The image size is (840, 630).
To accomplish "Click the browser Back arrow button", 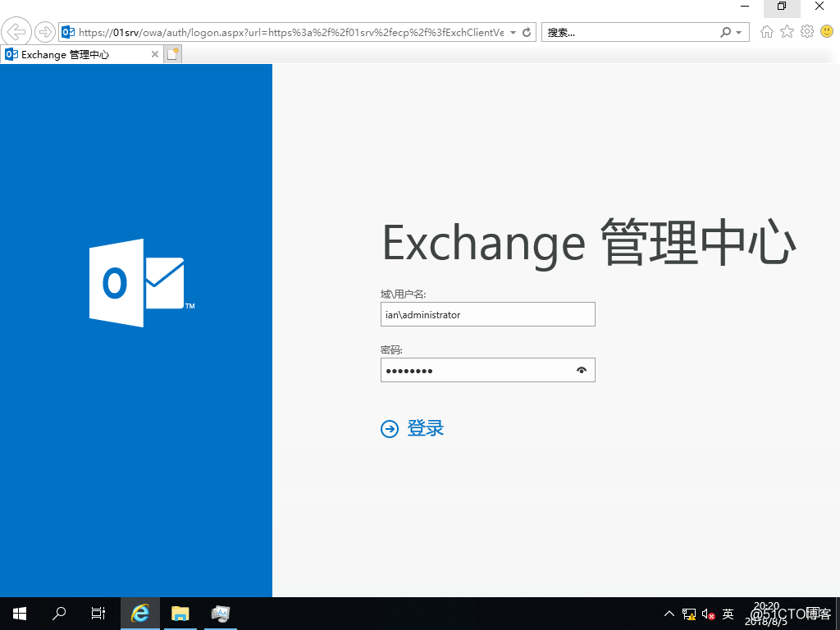I will point(16,32).
